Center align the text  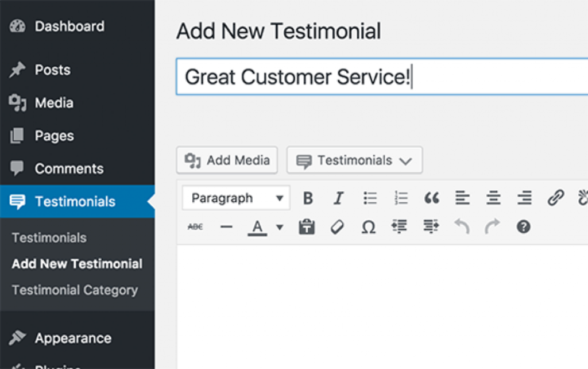click(x=493, y=198)
